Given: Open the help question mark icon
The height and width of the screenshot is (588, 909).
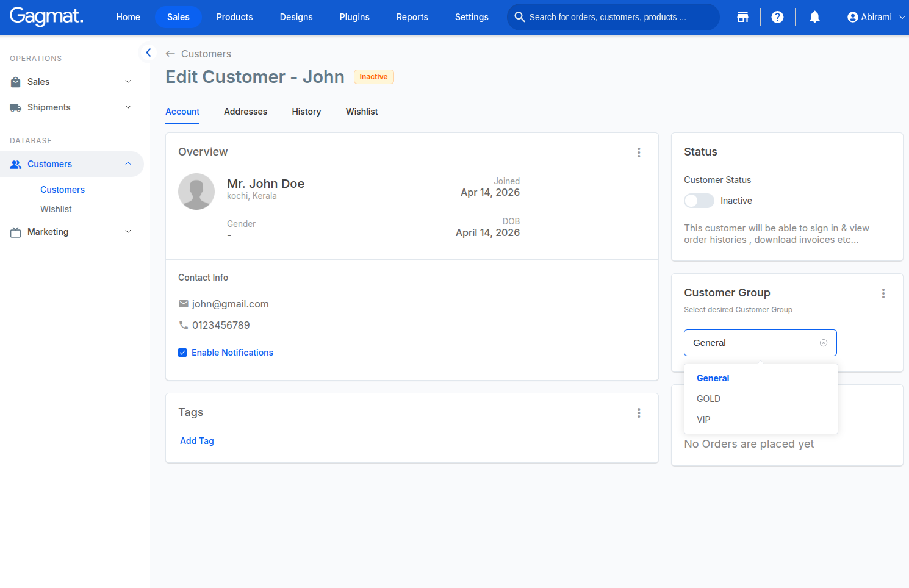Looking at the screenshot, I should [777, 17].
